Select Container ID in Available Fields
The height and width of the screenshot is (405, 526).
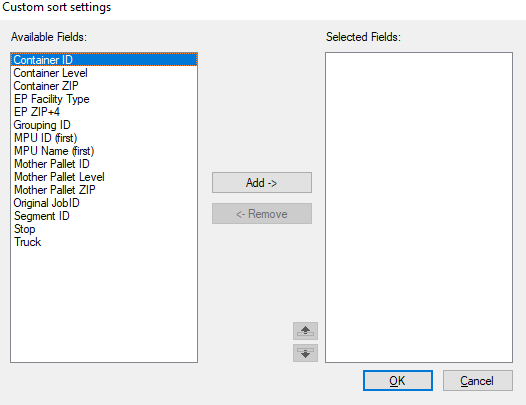tap(104, 60)
